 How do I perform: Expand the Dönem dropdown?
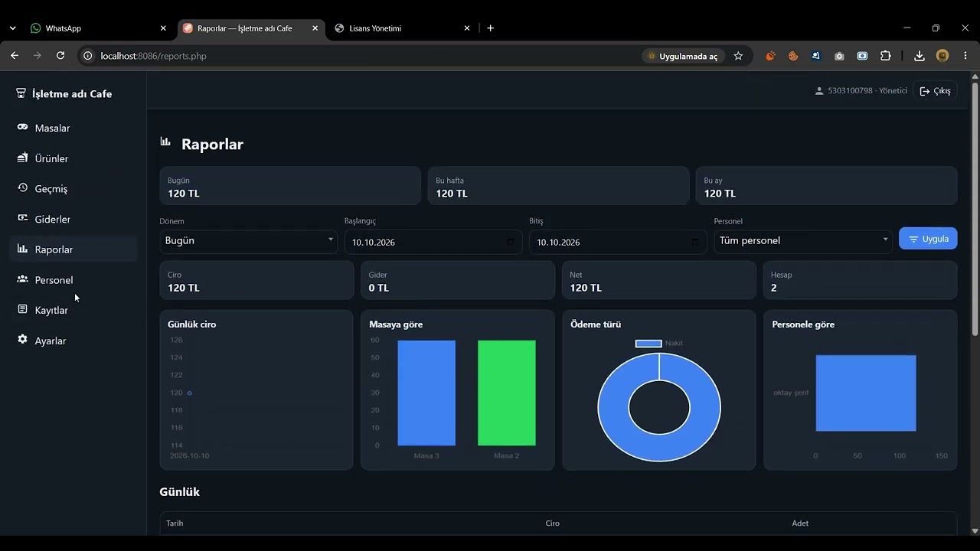(248, 241)
